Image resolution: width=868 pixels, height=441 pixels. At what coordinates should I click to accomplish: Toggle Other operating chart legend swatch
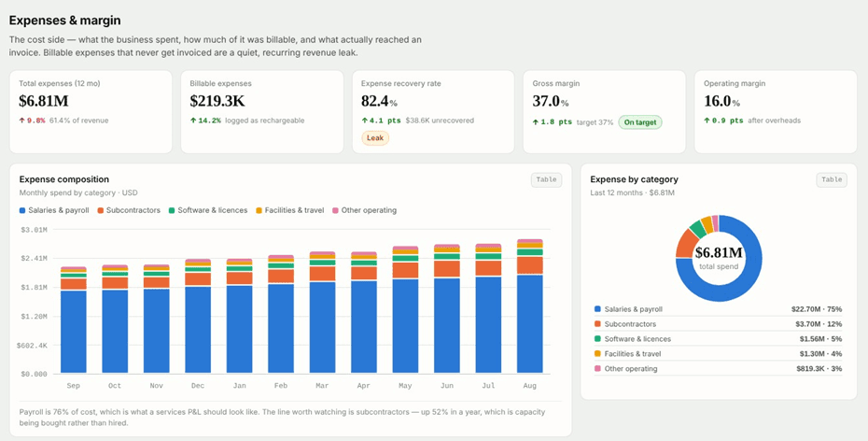335,210
